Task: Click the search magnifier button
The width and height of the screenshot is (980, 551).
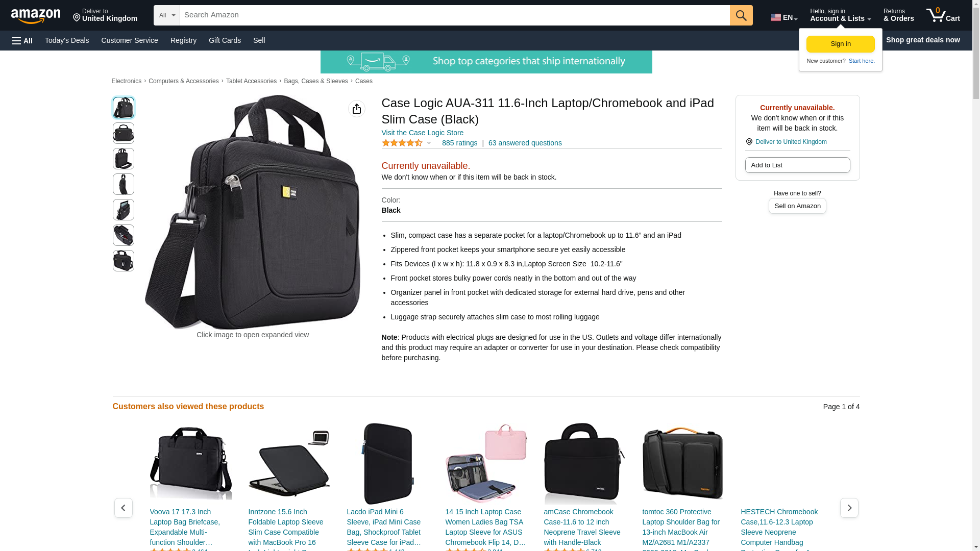Action: tap(741, 15)
